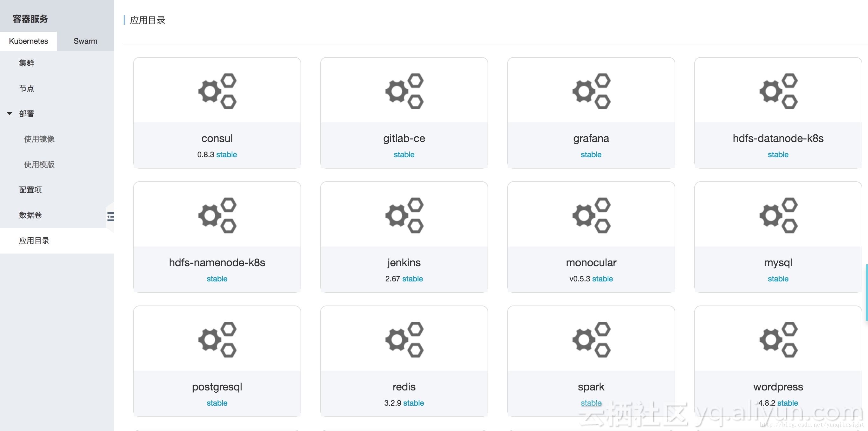Click the stable link under consul
The width and height of the screenshot is (868, 431).
226,155
